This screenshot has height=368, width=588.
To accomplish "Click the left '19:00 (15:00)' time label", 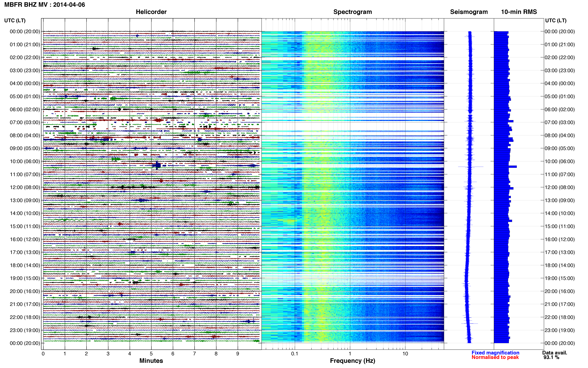I will (25, 278).
